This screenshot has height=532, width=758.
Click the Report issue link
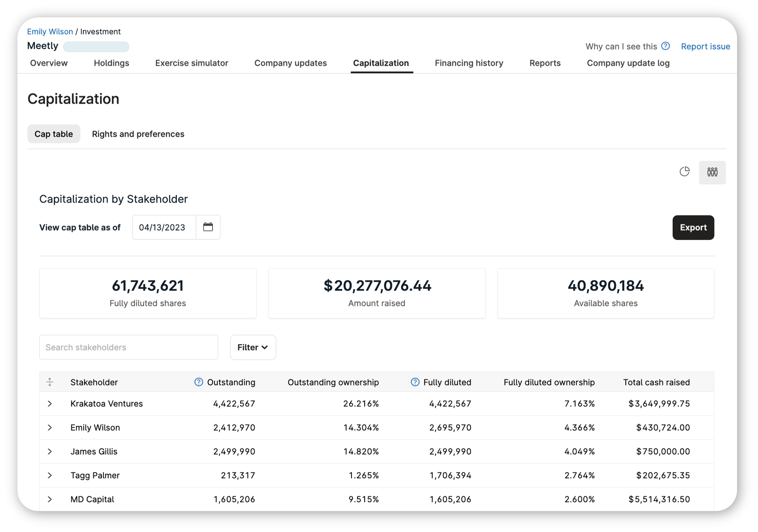point(705,47)
